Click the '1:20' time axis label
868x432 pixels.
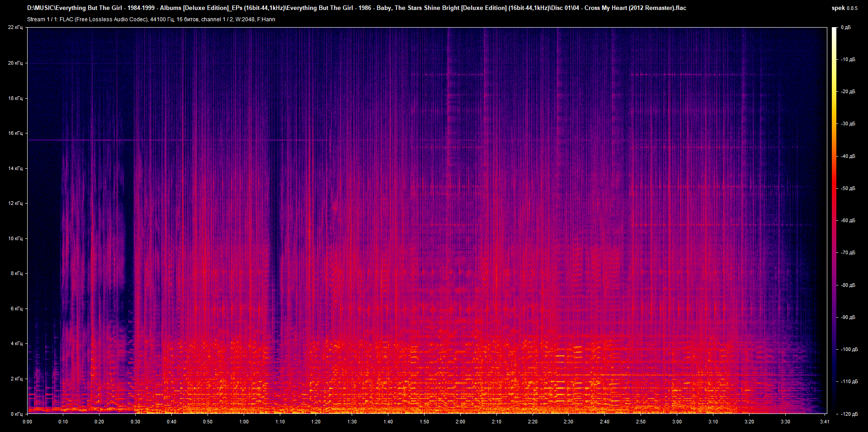pos(316,422)
